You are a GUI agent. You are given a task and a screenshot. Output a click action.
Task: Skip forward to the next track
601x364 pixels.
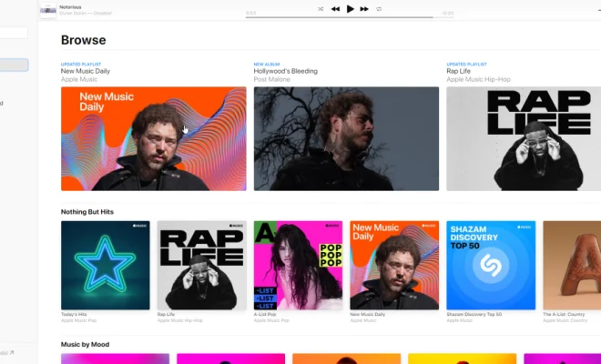[364, 9]
